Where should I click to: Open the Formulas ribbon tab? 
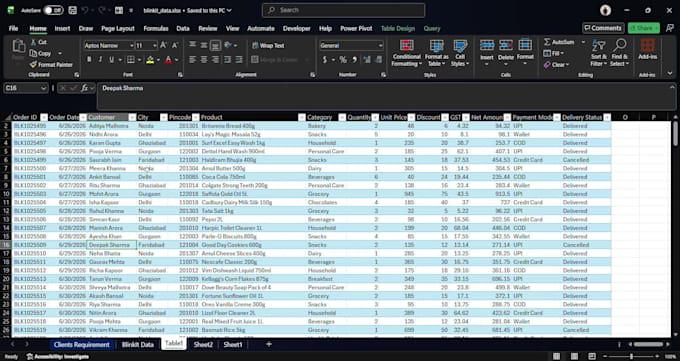pos(156,28)
